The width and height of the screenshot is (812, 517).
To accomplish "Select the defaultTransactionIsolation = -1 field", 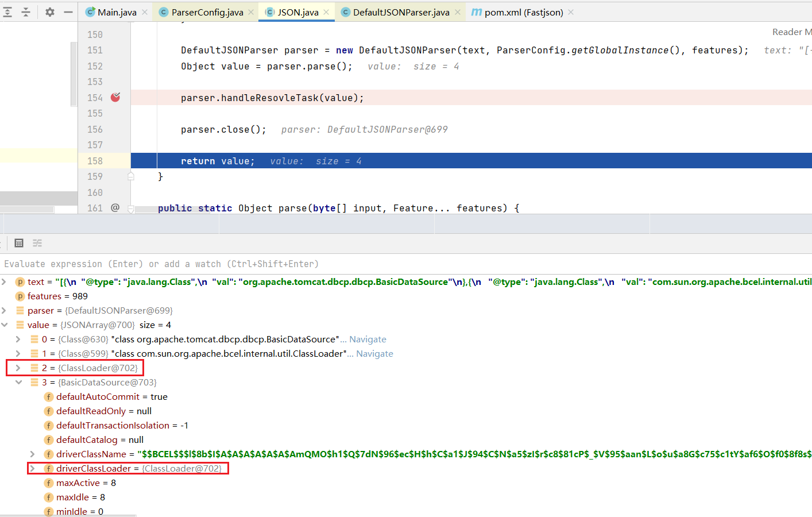I will (x=122, y=425).
